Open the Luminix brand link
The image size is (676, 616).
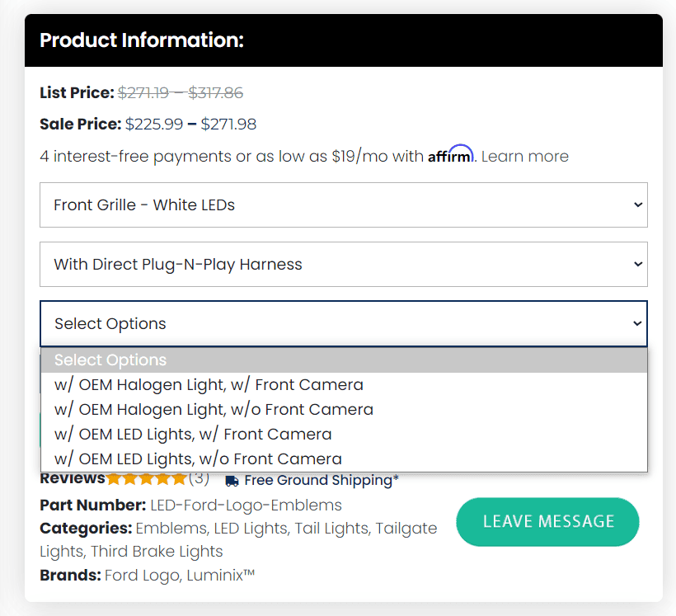(x=218, y=576)
